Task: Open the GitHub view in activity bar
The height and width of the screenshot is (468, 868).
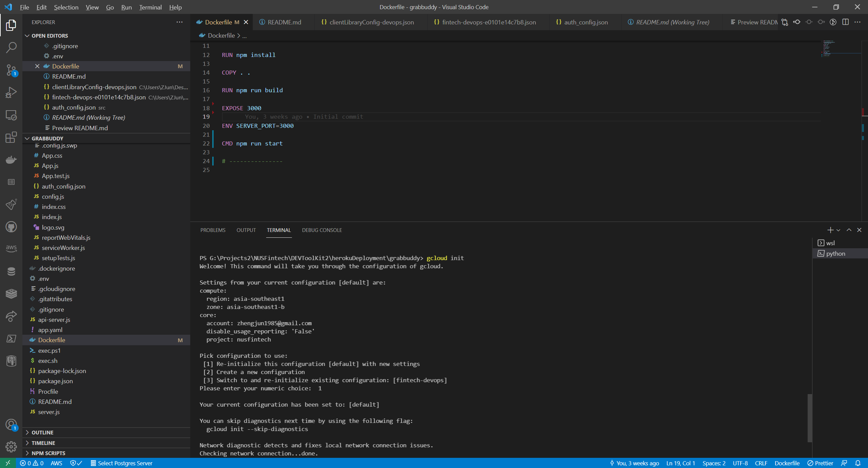Action: pyautogui.click(x=11, y=227)
